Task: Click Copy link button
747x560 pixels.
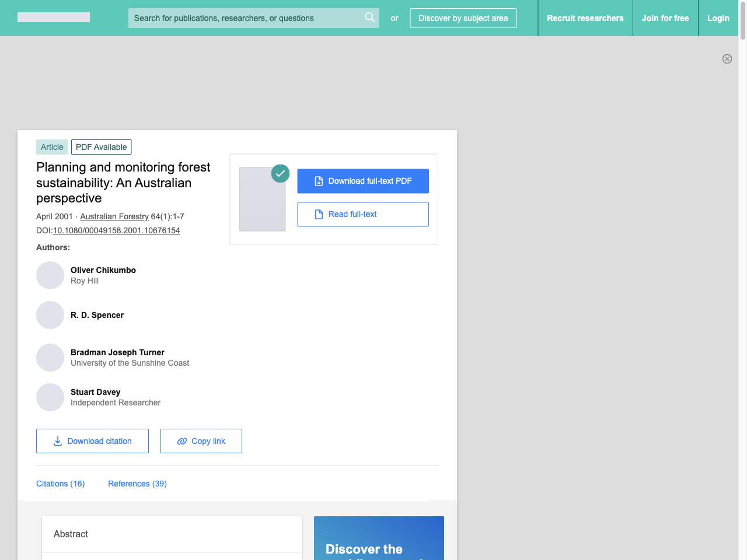Action: click(201, 441)
